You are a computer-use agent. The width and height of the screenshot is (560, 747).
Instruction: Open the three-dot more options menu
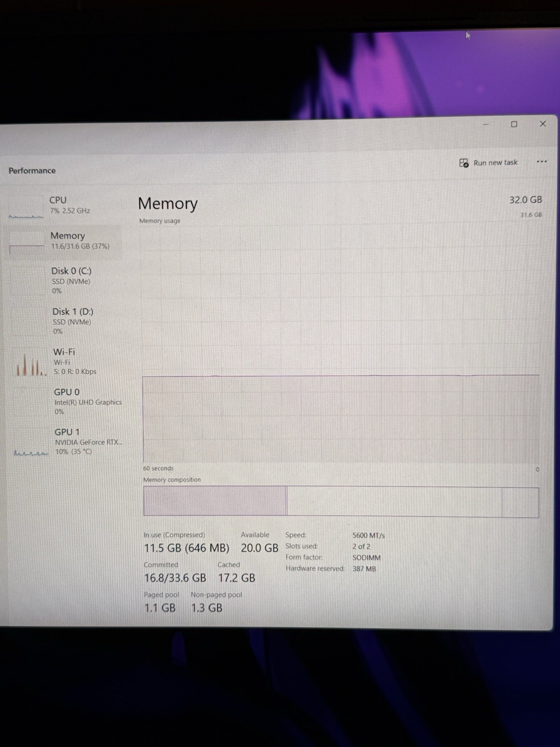541,162
